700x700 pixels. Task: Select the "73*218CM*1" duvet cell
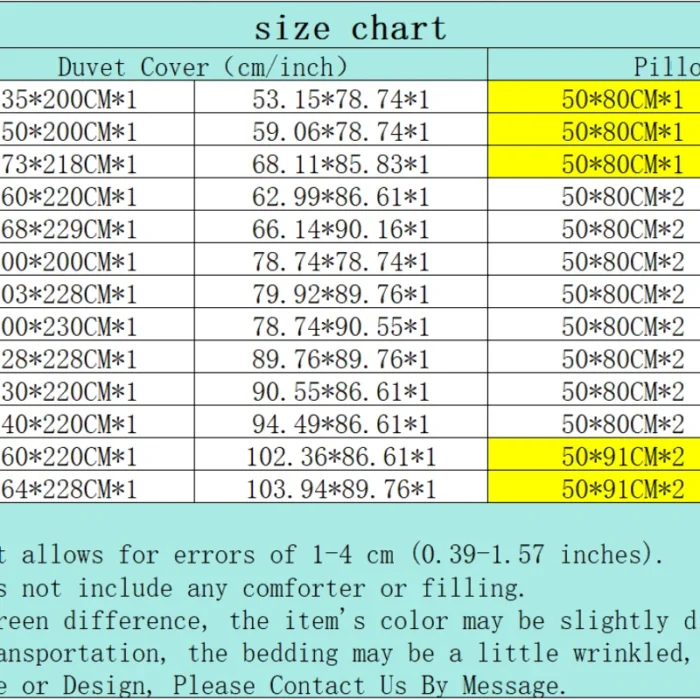97,162
